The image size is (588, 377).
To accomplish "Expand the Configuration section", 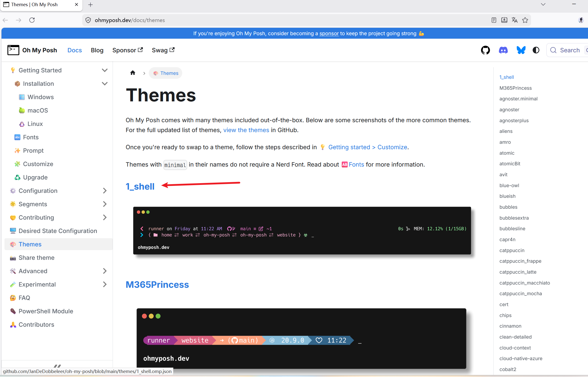I will click(105, 191).
